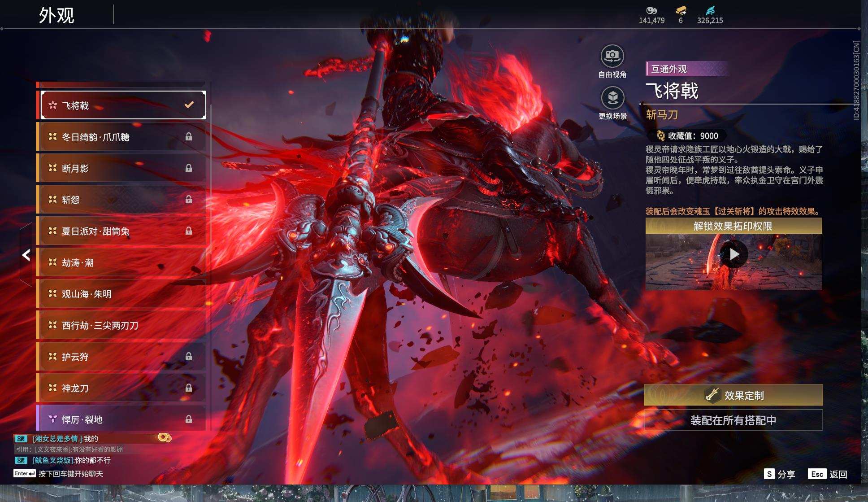Click the 斩马刀 weapon type label

662,114
